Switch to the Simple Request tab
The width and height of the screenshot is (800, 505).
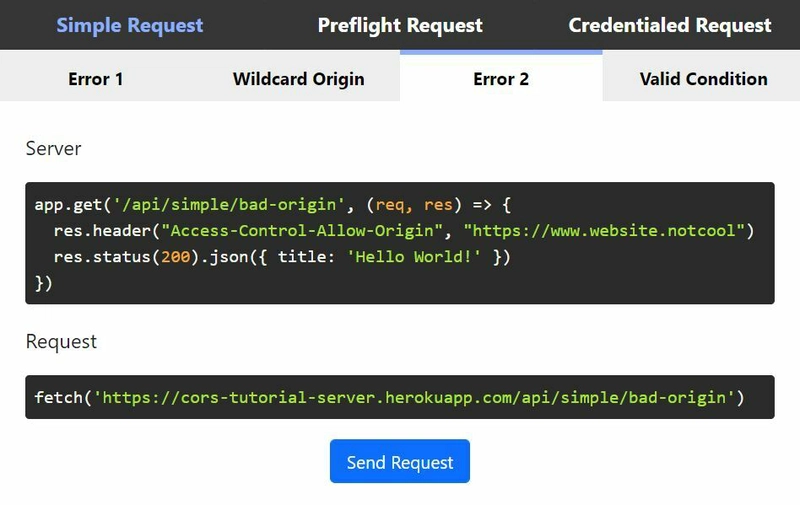(130, 25)
